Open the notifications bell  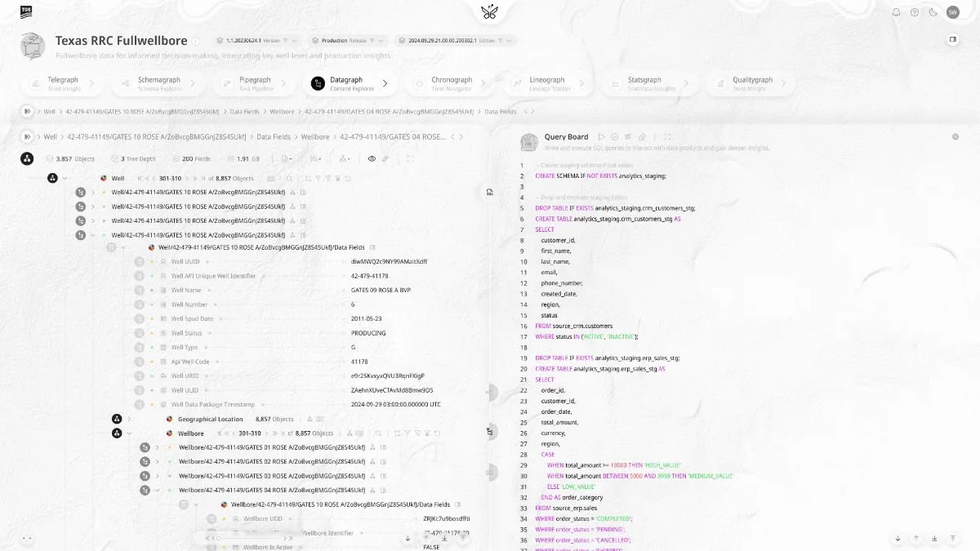[x=896, y=12]
